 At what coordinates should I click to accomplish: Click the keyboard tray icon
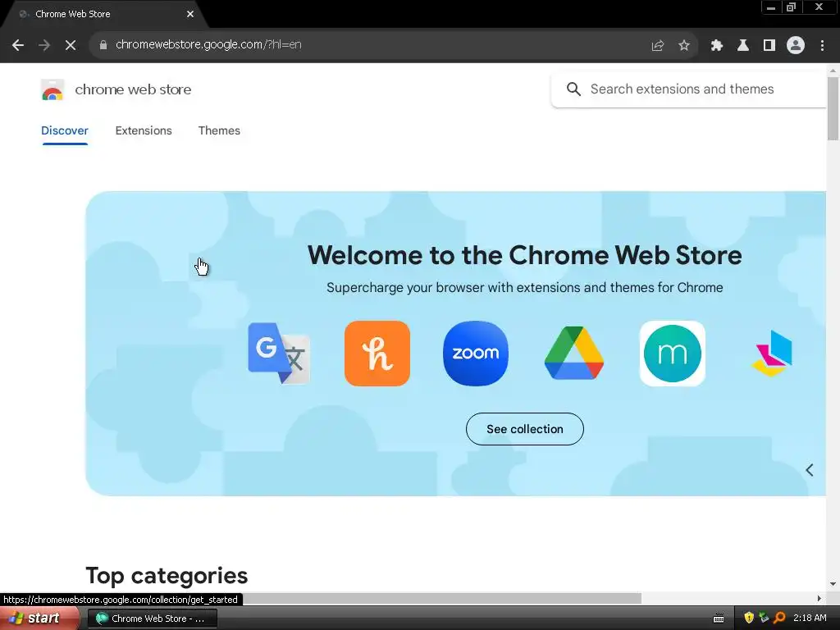(x=719, y=619)
